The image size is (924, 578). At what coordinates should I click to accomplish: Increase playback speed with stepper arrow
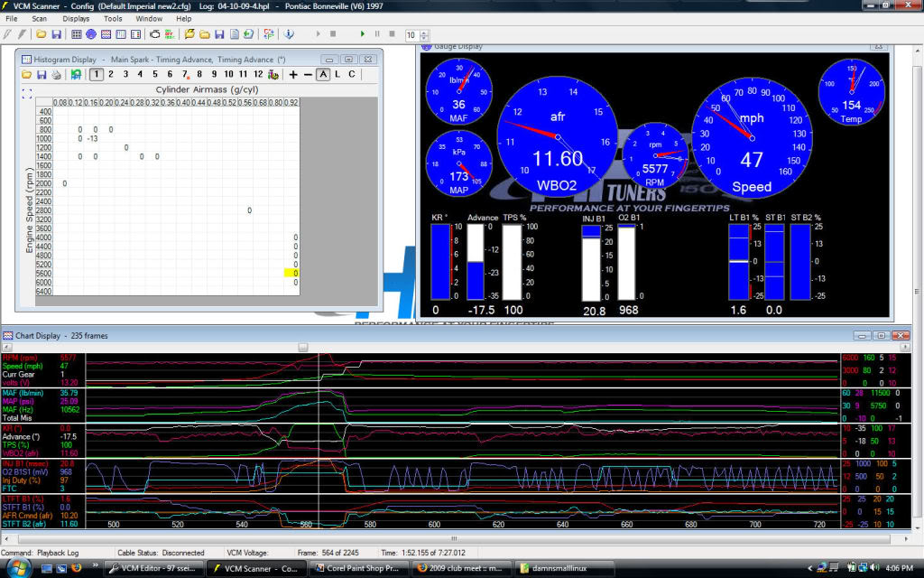point(424,33)
